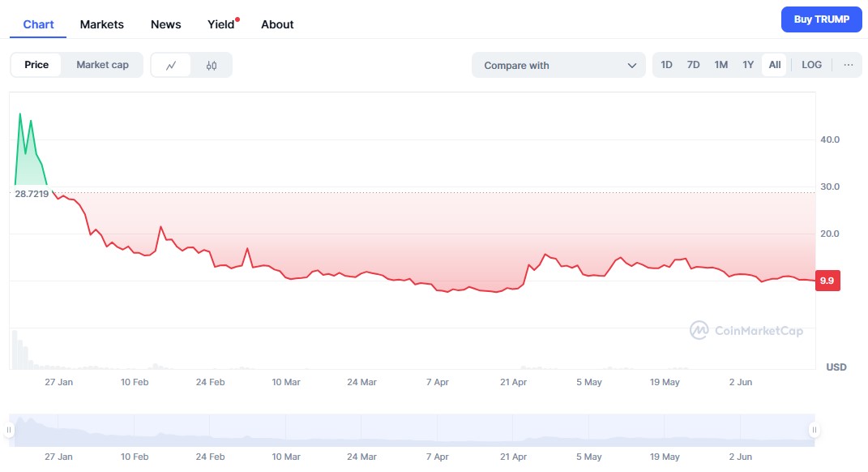
Task: Click the 28.7219 baseline price label
Action: point(32,194)
